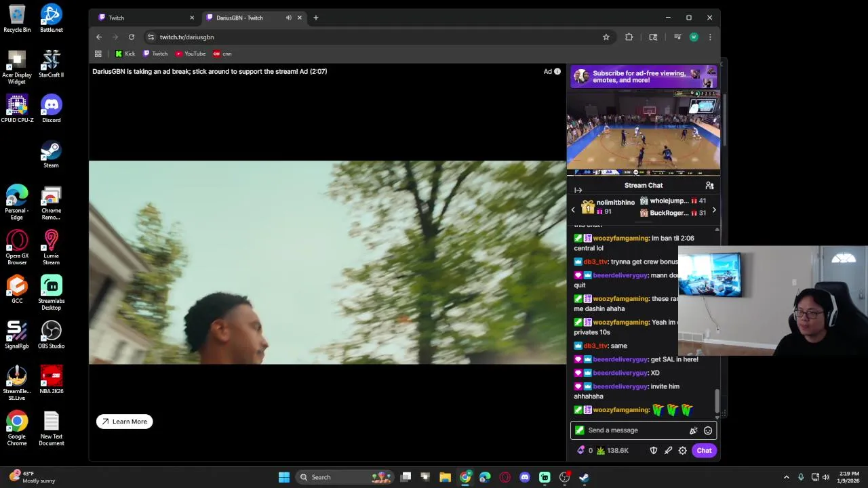Open the Opera GX Browser desktop shortcut

[17, 247]
